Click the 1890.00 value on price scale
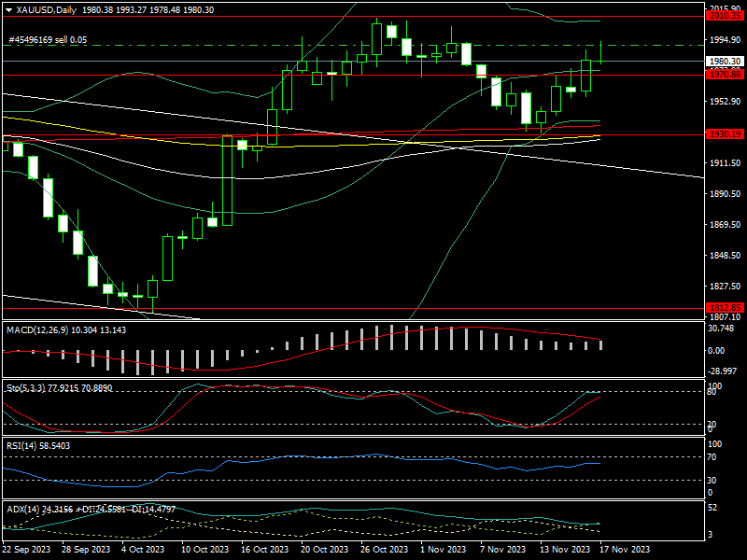 coord(725,194)
